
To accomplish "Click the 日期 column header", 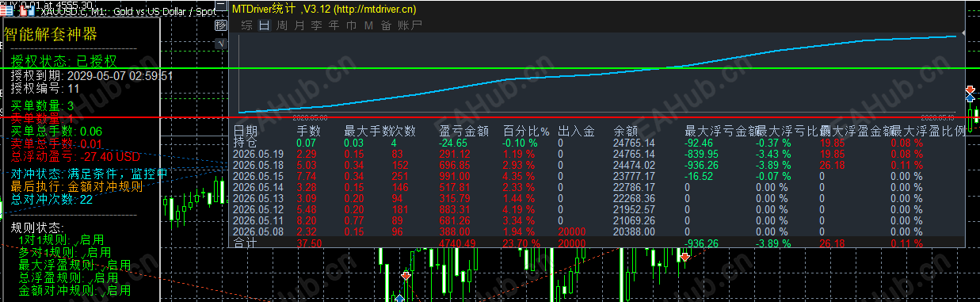I will point(246,131).
